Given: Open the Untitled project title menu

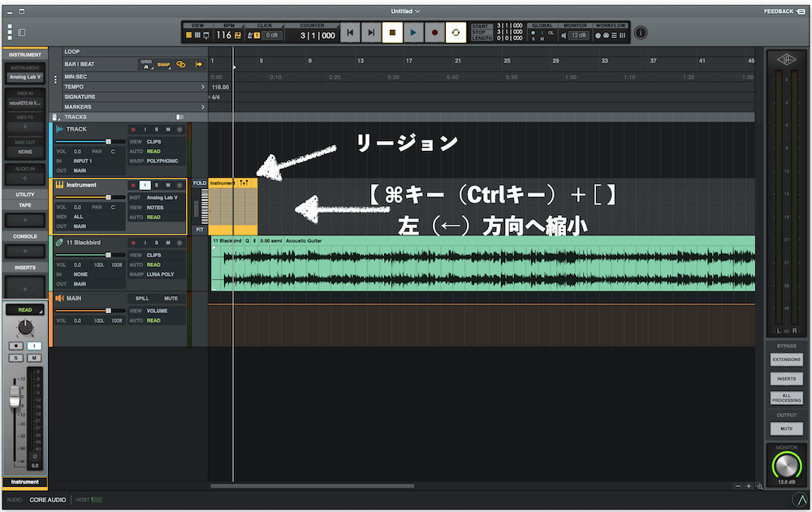Looking at the screenshot, I should [x=405, y=11].
